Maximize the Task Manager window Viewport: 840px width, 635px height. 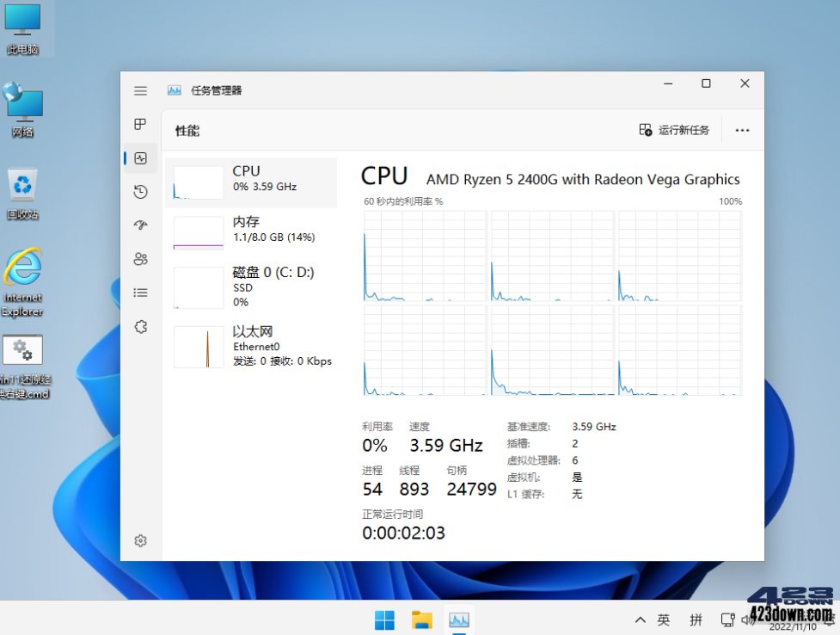[706, 83]
